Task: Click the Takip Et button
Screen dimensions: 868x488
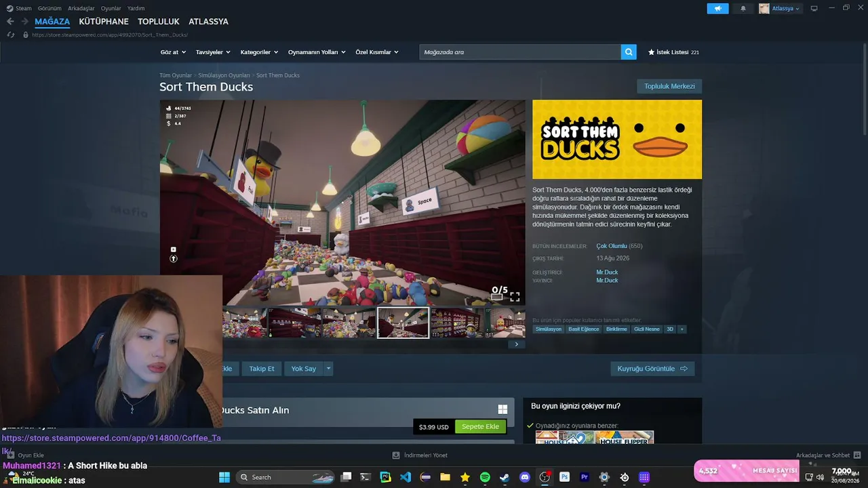Action: [262, 369]
